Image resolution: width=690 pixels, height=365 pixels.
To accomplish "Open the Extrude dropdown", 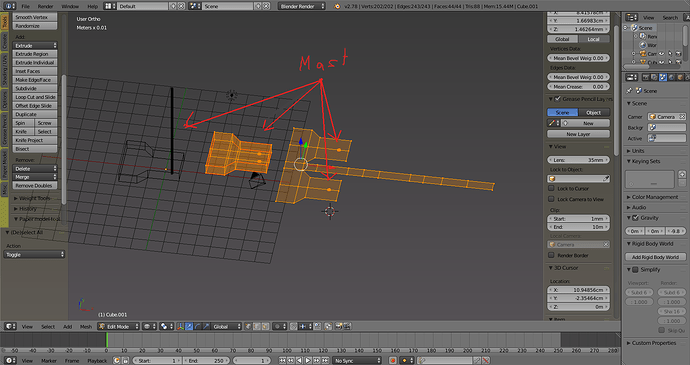I will tap(35, 45).
